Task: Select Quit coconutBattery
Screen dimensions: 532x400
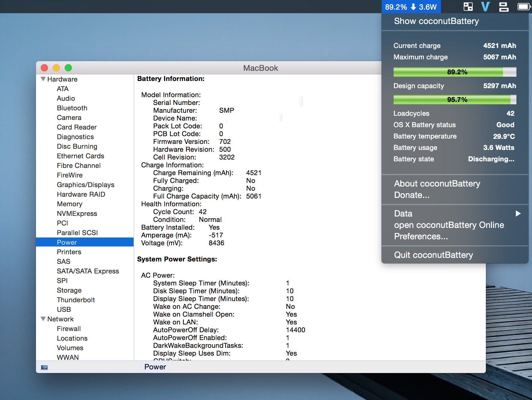Action: click(x=433, y=255)
